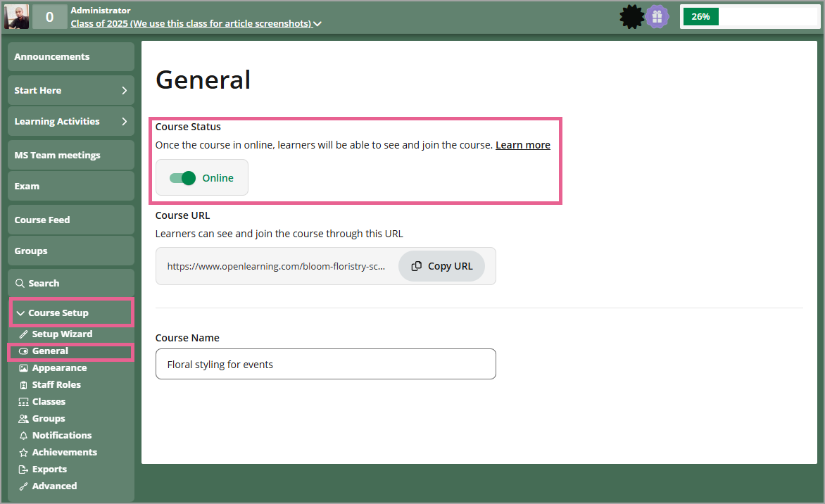Go to MS Team meetings
This screenshot has width=825, height=504.
(x=71, y=155)
